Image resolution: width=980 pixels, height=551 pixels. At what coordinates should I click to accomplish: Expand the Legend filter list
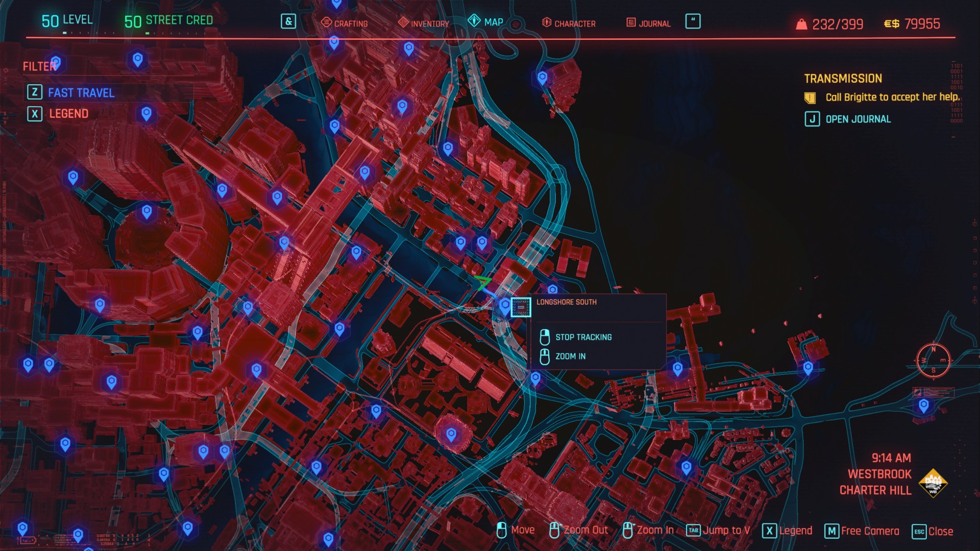[68, 114]
